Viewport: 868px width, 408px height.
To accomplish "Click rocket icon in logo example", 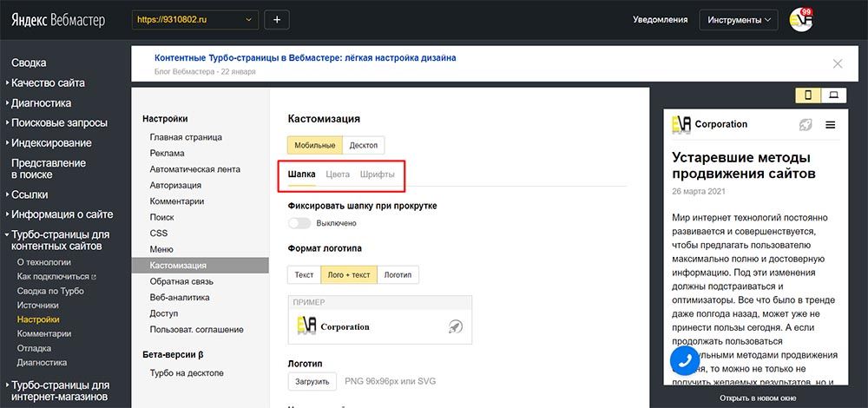I will pos(455,326).
